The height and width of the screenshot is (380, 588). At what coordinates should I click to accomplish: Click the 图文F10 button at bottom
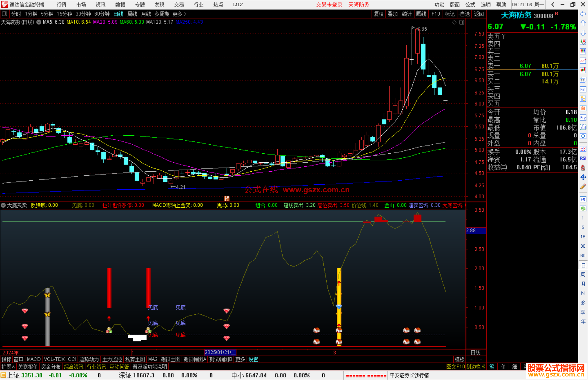[455, 367]
